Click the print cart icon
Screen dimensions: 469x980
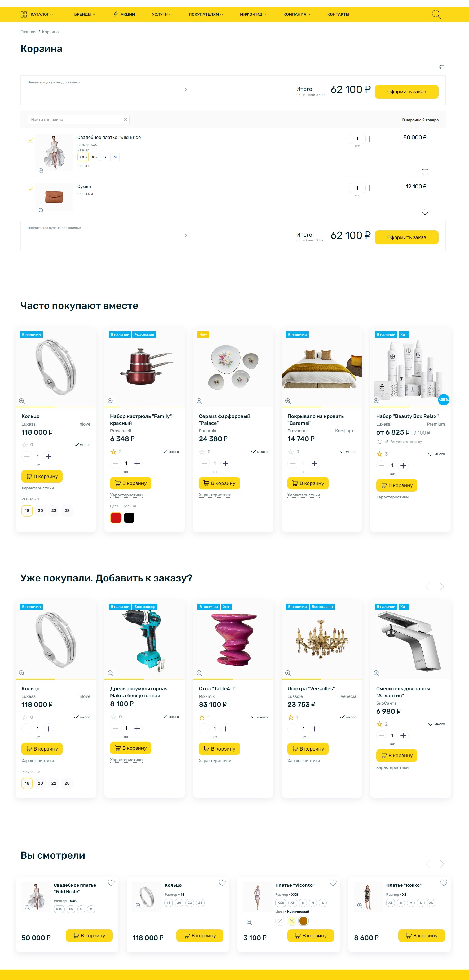coord(442,67)
